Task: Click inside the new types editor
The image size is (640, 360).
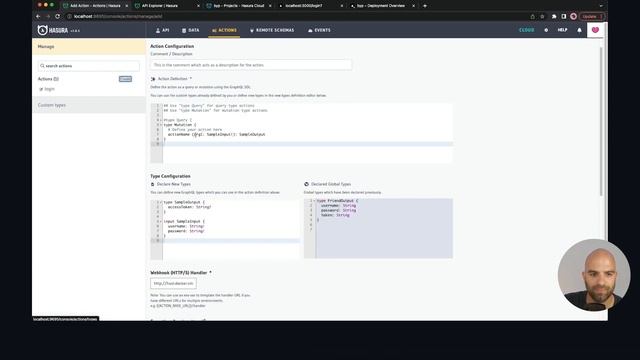Action: (x=225, y=230)
